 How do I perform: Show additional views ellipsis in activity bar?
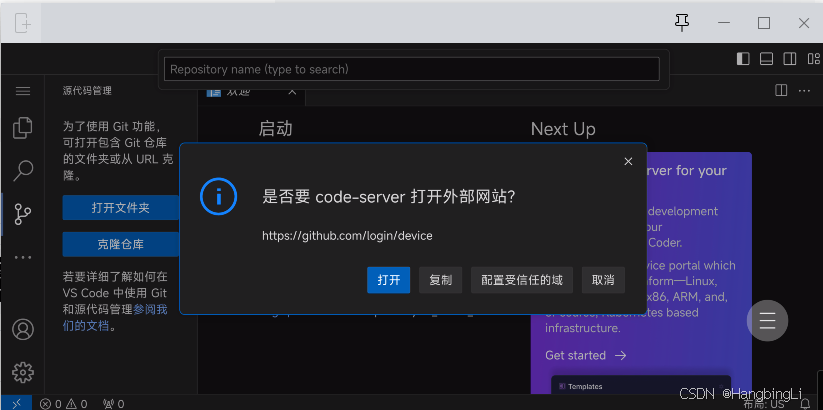23,257
